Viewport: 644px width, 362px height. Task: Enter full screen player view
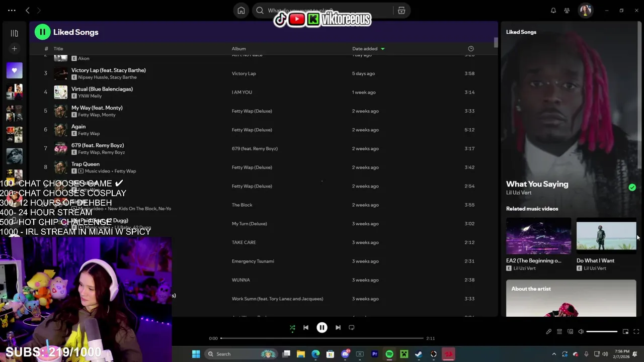(636, 332)
